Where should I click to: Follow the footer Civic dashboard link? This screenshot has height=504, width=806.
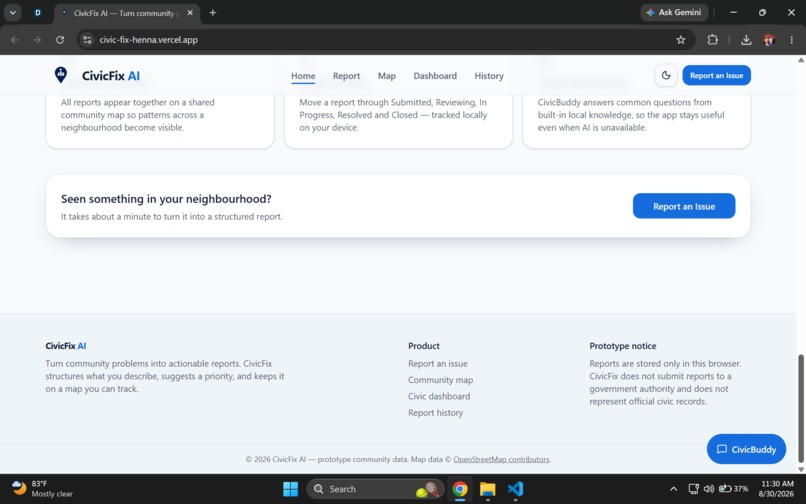pyautogui.click(x=439, y=397)
